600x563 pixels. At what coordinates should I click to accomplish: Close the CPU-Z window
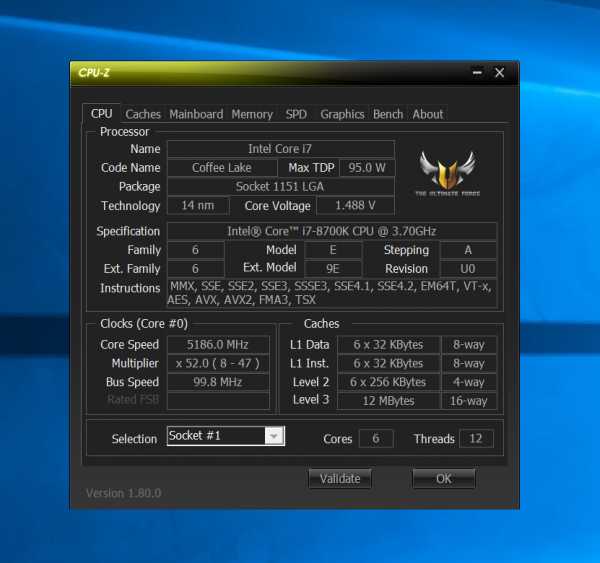[499, 72]
